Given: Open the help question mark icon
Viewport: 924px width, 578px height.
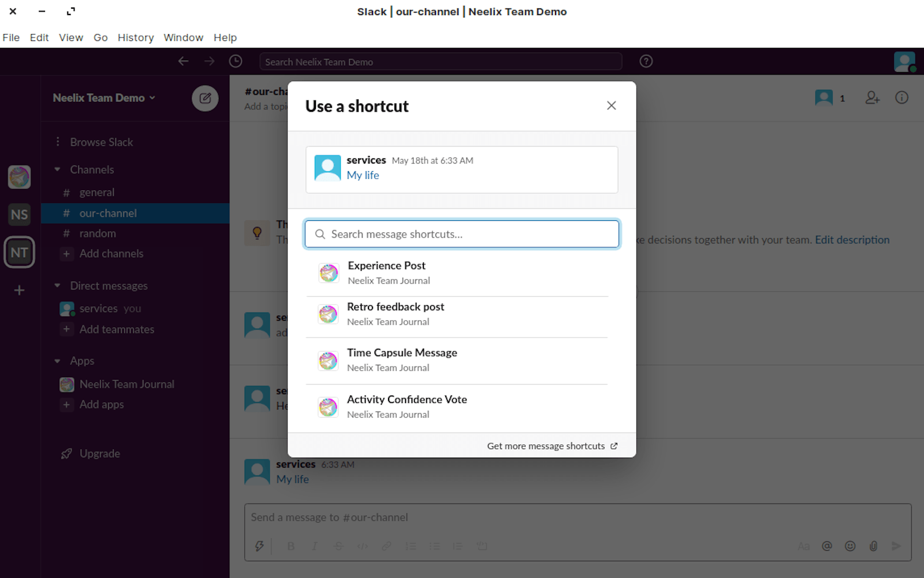Looking at the screenshot, I should [646, 61].
